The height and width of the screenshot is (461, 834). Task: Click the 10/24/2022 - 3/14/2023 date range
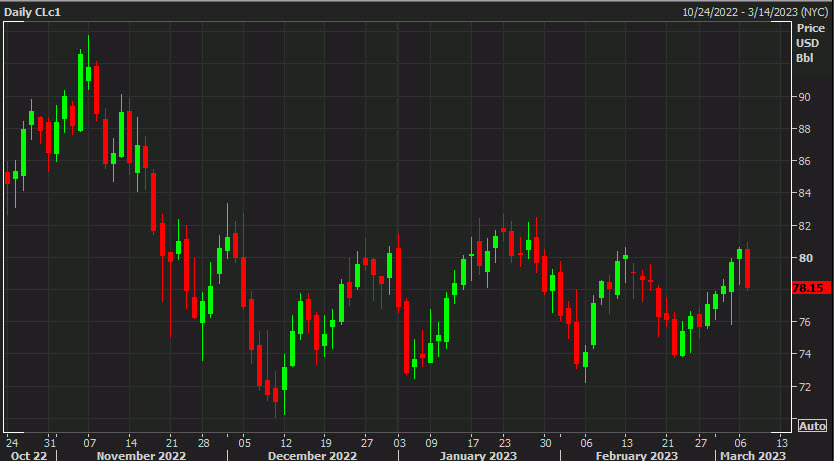756,12
